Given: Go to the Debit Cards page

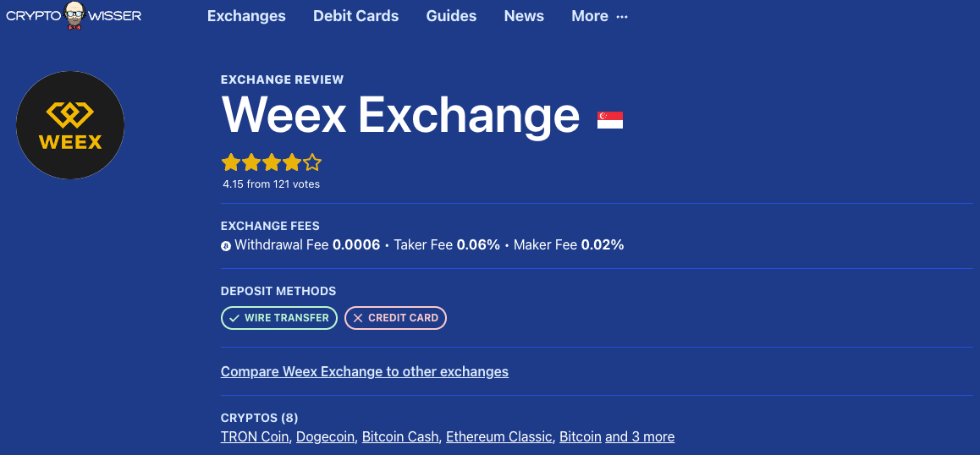Looking at the screenshot, I should [355, 16].
